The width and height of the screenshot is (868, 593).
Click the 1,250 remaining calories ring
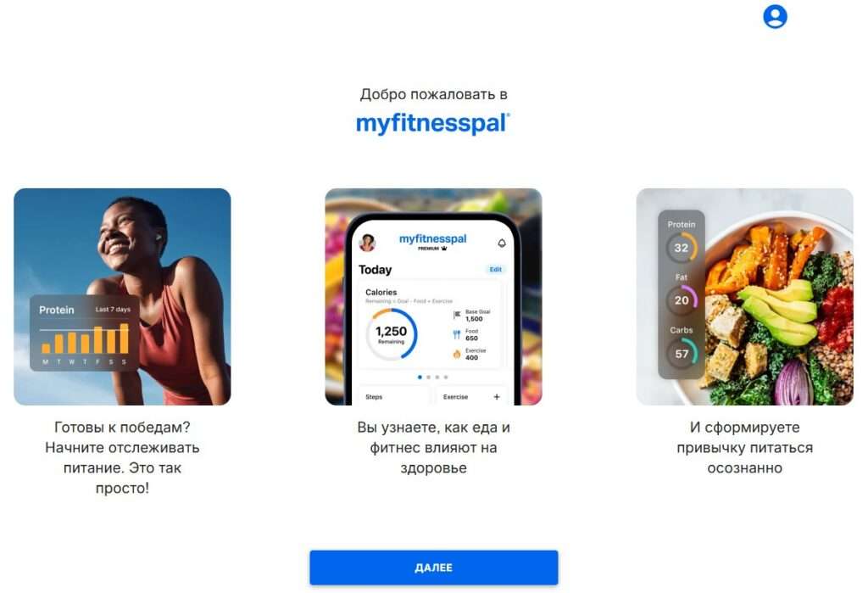[x=392, y=334]
